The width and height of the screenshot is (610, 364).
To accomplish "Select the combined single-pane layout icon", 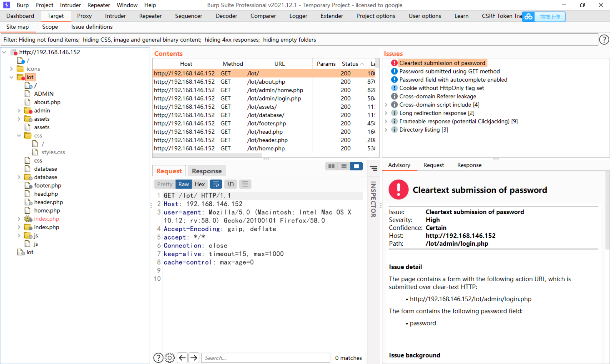I will coord(356,166).
